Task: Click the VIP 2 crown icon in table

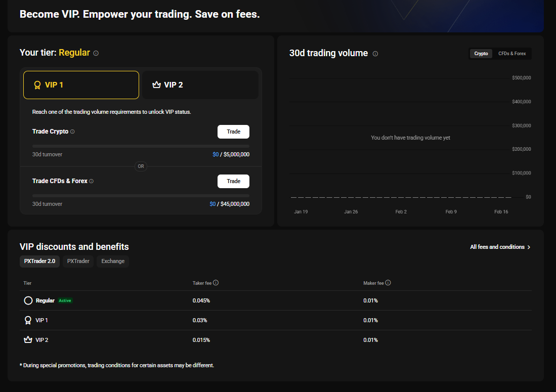Action: (28, 340)
